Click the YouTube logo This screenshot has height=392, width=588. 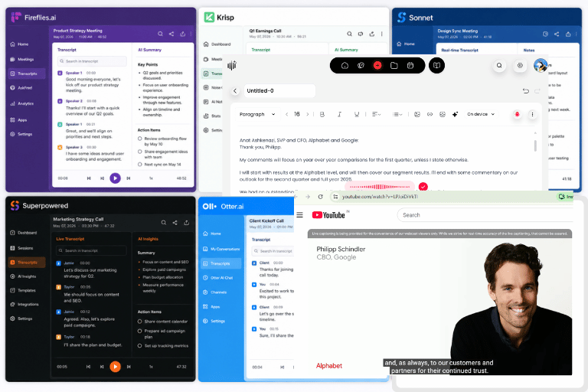coord(328,215)
